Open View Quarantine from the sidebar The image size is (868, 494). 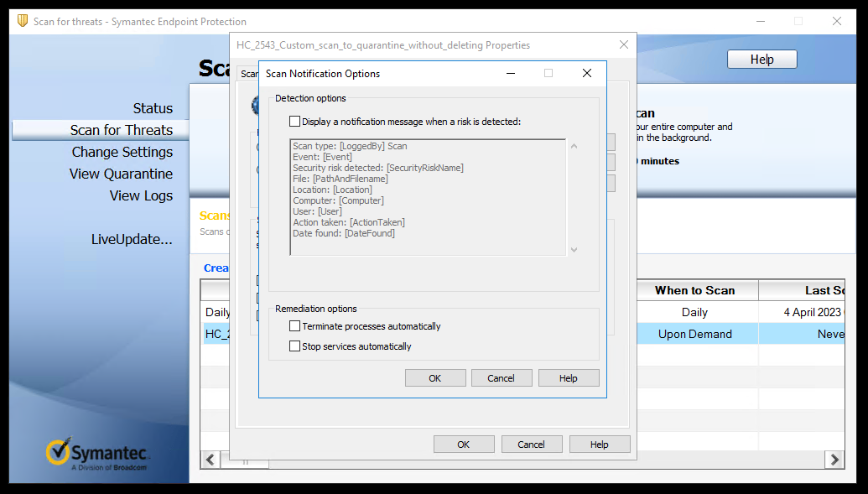pyautogui.click(x=120, y=174)
